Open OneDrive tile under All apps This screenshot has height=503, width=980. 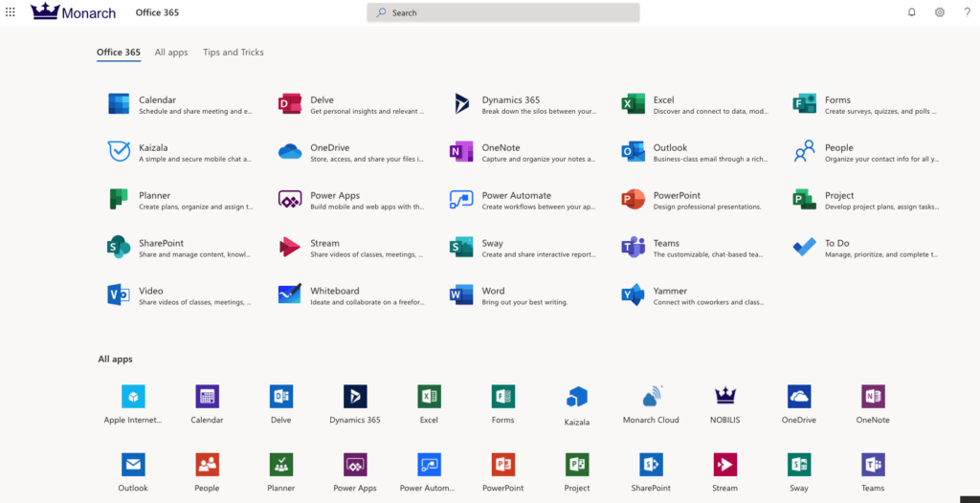[x=799, y=404]
